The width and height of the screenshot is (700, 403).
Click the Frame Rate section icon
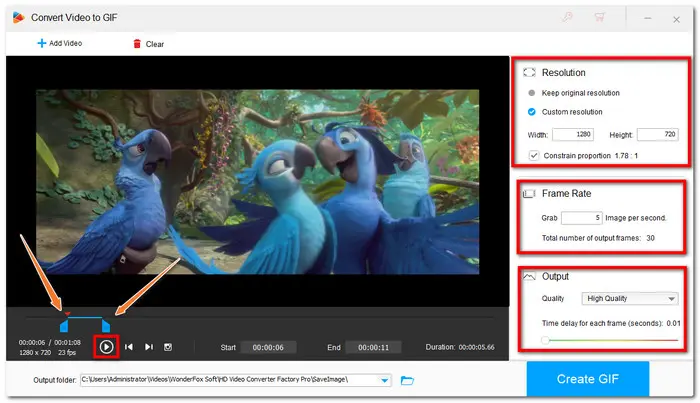(529, 194)
